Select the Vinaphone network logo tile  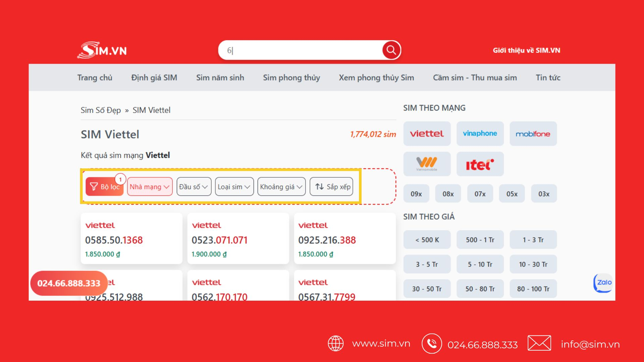[x=480, y=133]
